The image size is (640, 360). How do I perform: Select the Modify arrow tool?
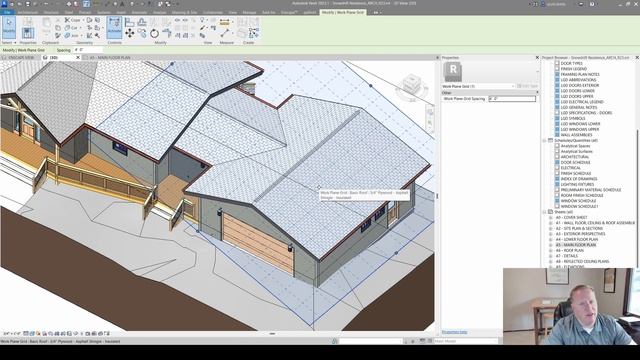(x=9, y=27)
